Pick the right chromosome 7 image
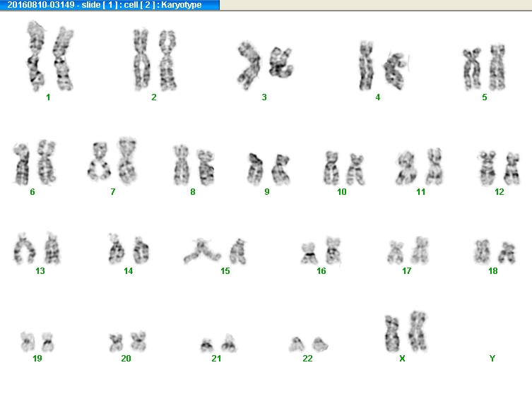This screenshot has height=406, width=532. click(127, 160)
